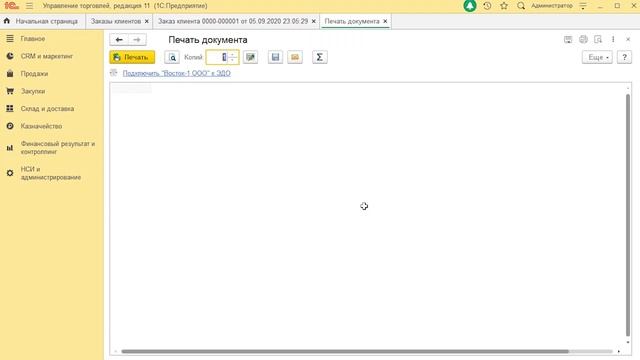The height and width of the screenshot is (360, 640).
Task: Open Склад и доставка section
Action: click(47, 109)
